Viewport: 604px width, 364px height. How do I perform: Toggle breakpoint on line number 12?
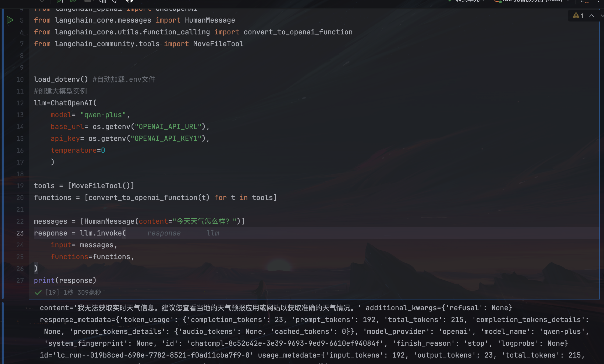[x=20, y=103]
